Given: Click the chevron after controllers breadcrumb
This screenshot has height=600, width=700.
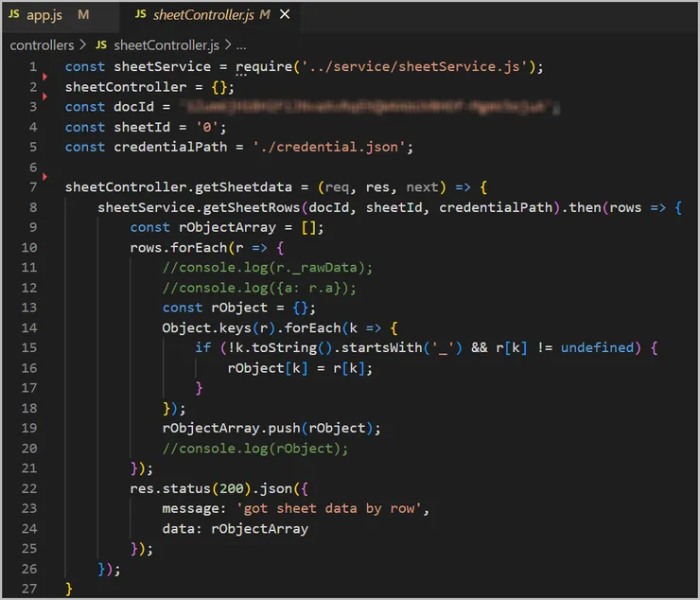Looking at the screenshot, I should click(83, 44).
